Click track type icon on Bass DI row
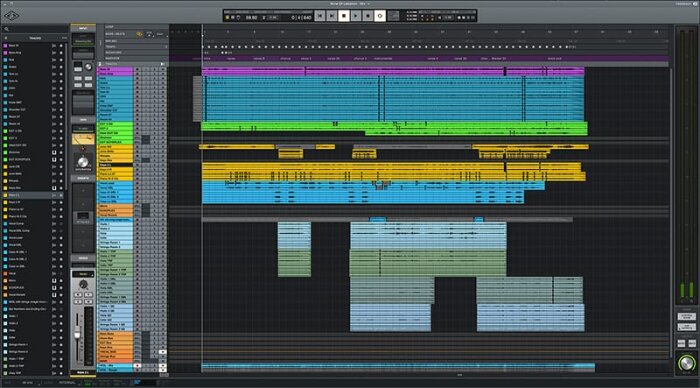This screenshot has height=388, width=700. [x=54, y=46]
